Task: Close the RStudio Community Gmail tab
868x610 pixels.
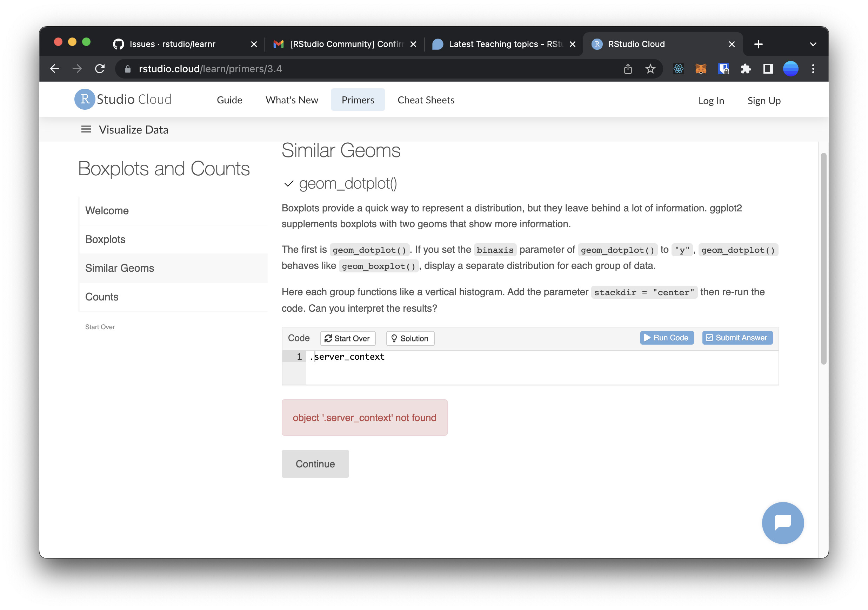Action: click(413, 44)
